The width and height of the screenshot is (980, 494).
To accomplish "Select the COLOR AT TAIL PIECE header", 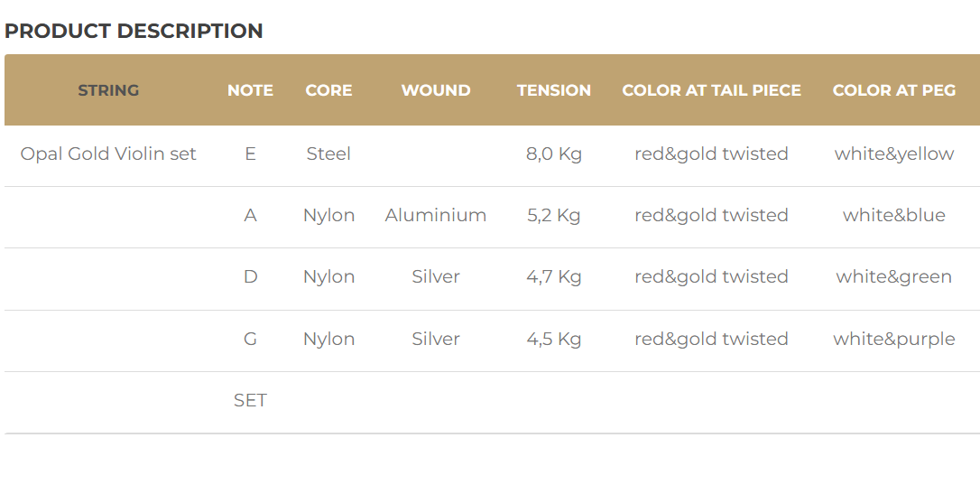I will point(711,90).
